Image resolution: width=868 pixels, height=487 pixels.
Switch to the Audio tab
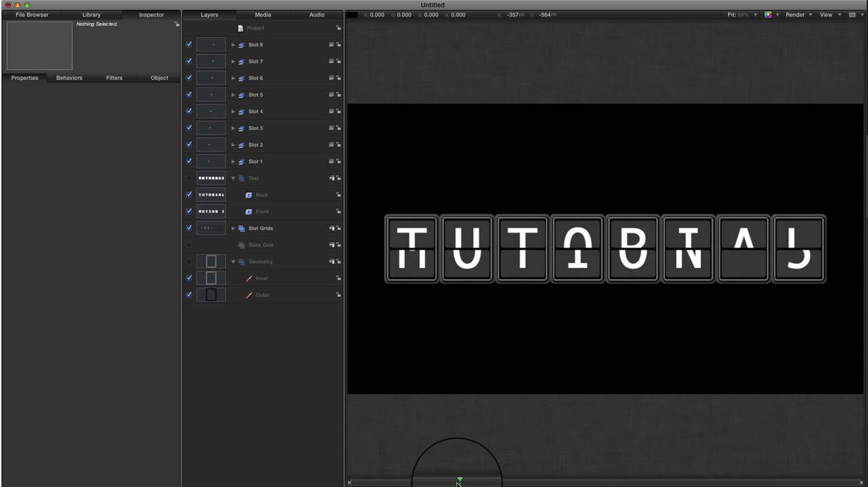317,15
